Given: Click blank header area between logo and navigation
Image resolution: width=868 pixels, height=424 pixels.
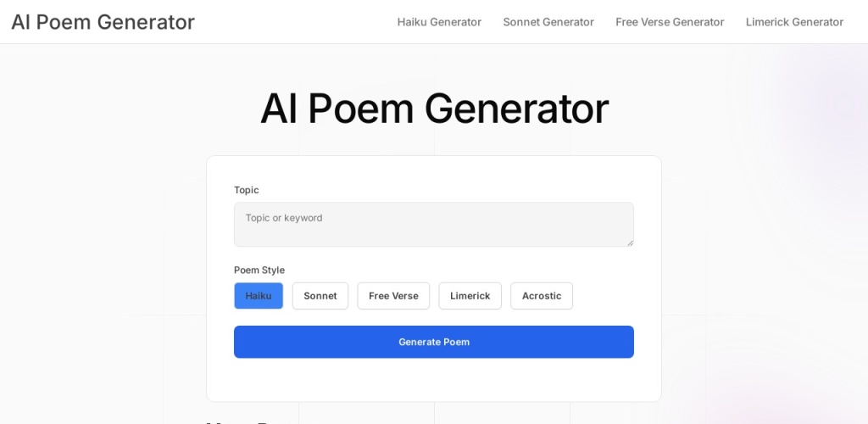Looking at the screenshot, I should [297, 22].
